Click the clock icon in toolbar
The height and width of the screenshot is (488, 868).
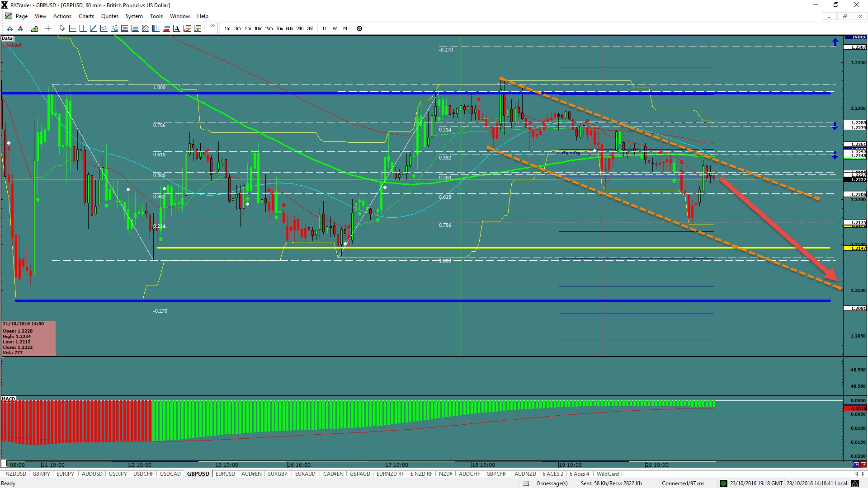click(359, 28)
